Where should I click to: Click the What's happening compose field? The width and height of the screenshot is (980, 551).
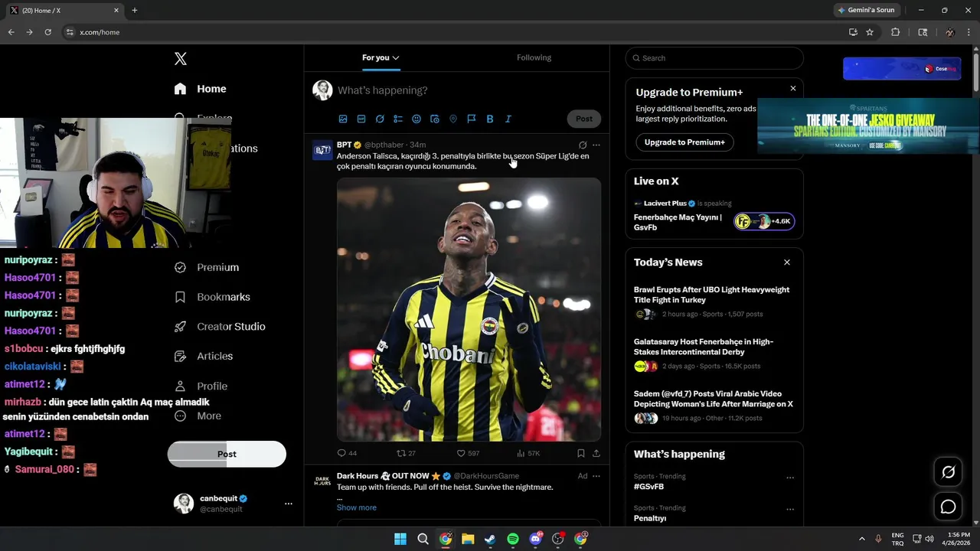(x=467, y=90)
